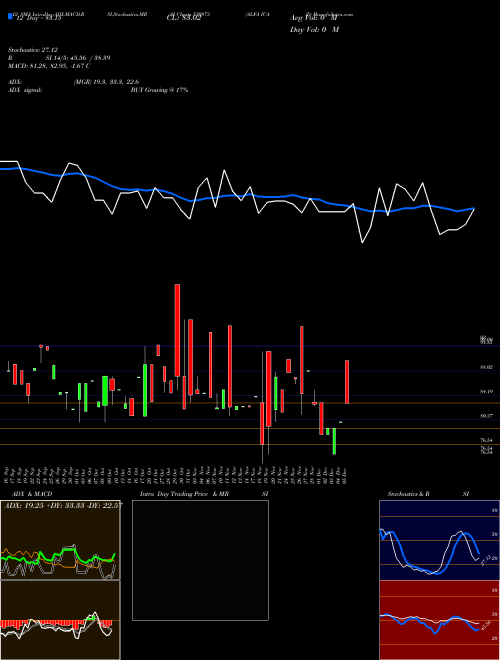Click the blue SMA legend square
Viewport: 500px width, 660px height.
click(10, 17)
